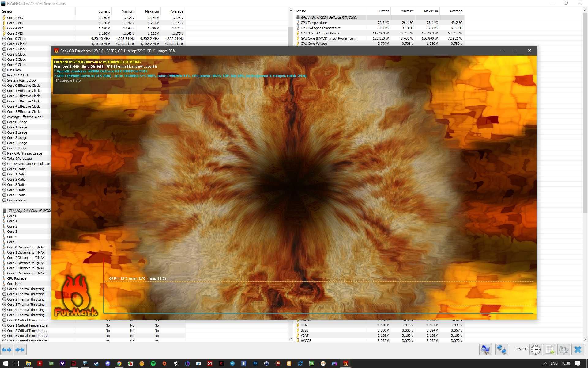Select the Uncore Ratio row
This screenshot has width=588, height=368.
point(26,200)
